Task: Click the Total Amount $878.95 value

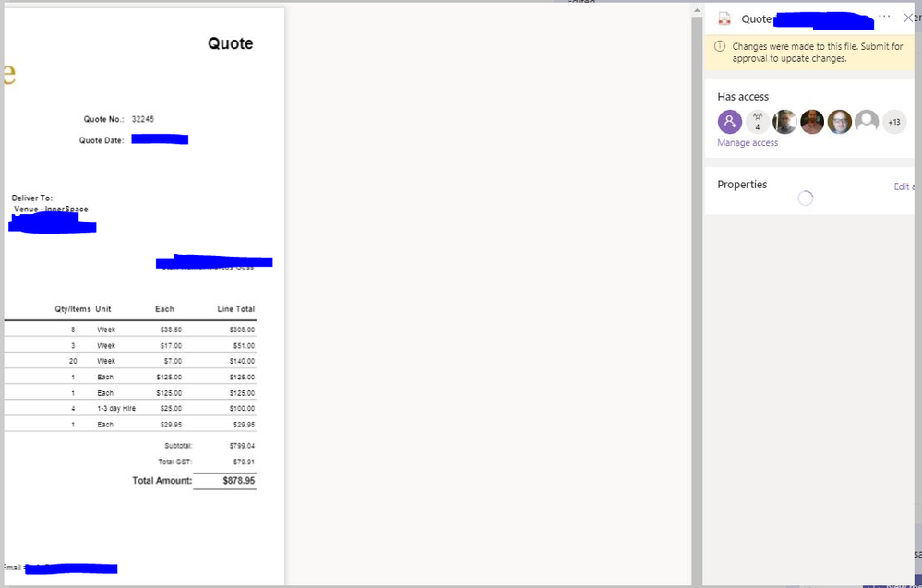Action: pos(239,481)
